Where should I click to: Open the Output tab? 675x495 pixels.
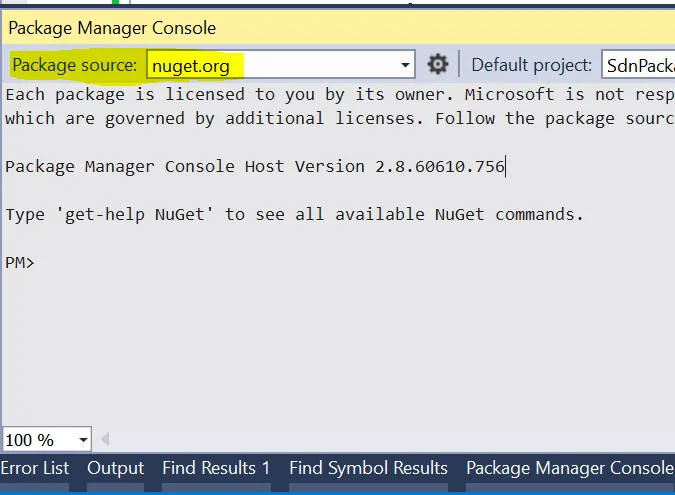click(116, 468)
